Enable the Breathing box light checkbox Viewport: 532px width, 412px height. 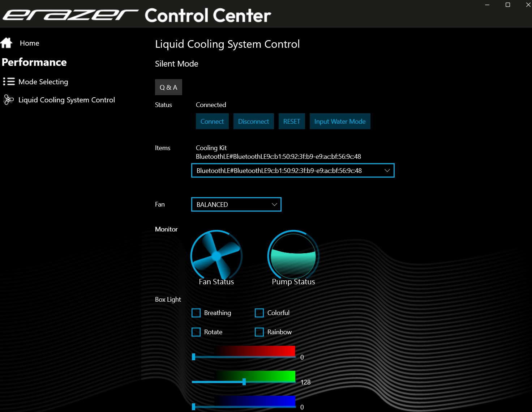point(196,313)
